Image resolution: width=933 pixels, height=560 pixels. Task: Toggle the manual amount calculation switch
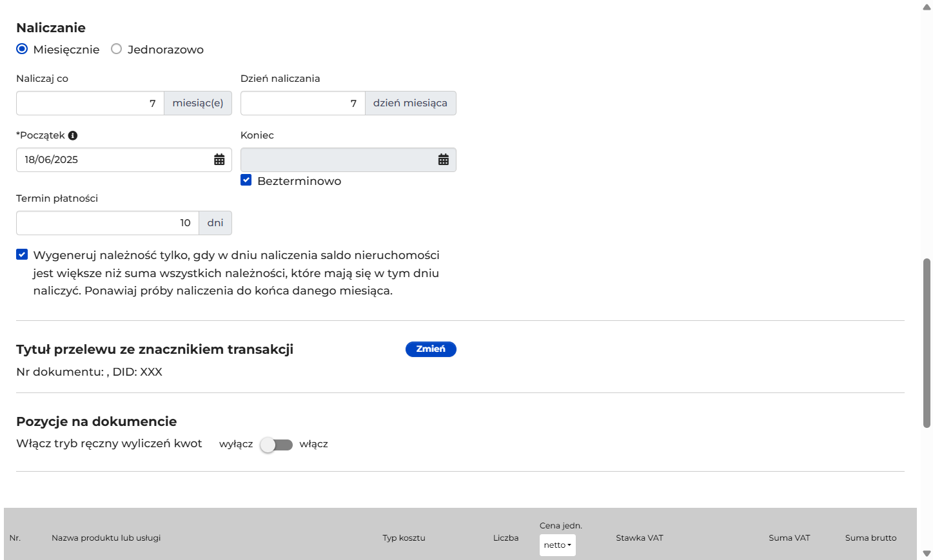pyautogui.click(x=276, y=445)
